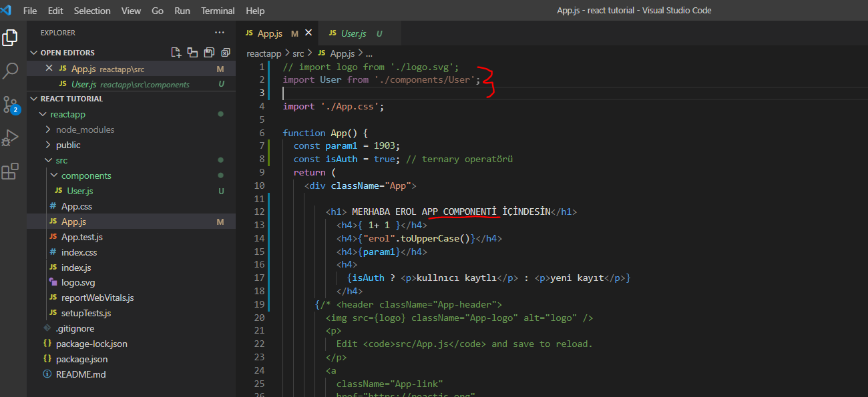Click Close All Editors icon
The height and width of the screenshot is (397, 868).
[226, 53]
